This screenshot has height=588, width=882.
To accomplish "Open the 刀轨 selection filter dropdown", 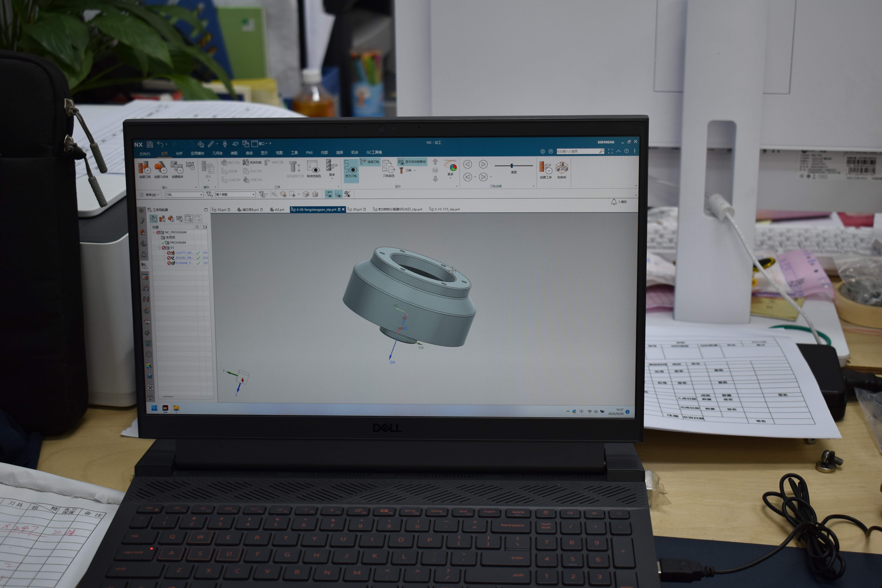I will click(184, 195).
